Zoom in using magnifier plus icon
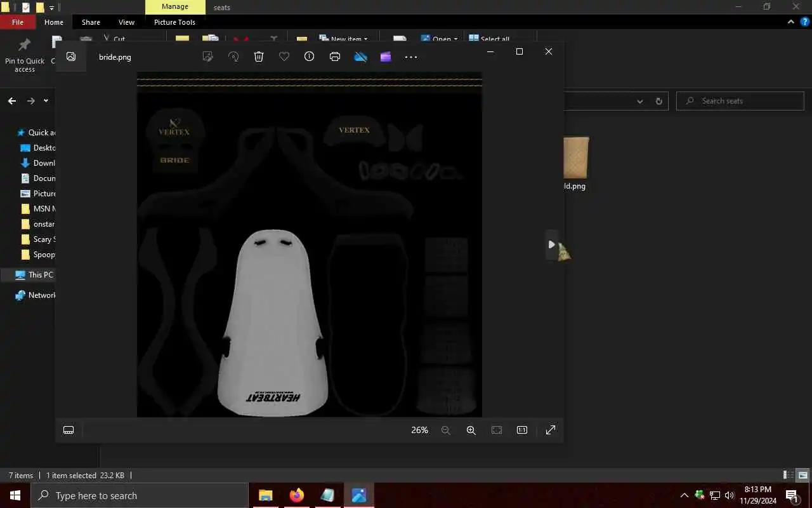 (471, 430)
